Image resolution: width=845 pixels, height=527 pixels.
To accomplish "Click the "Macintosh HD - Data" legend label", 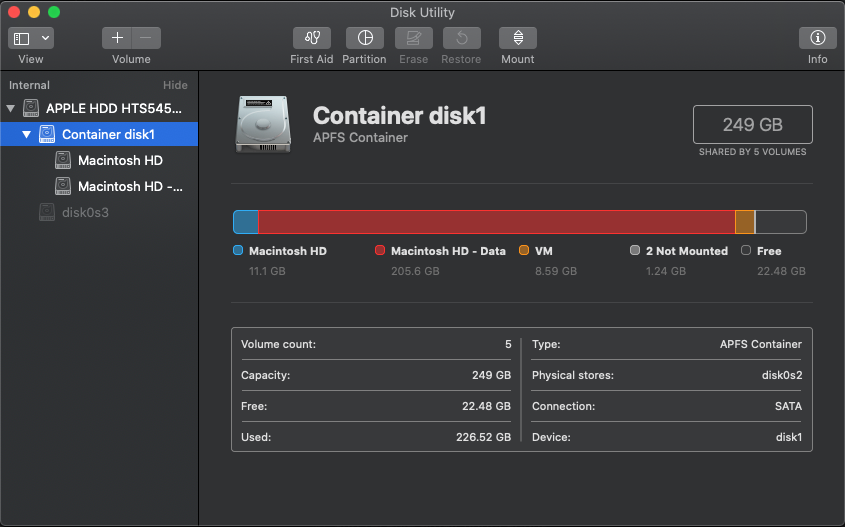I will coord(448,251).
